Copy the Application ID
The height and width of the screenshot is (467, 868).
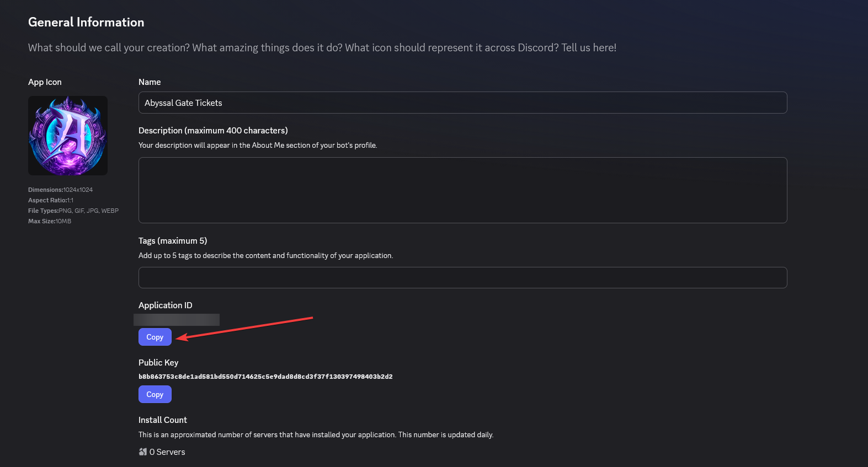(x=155, y=337)
